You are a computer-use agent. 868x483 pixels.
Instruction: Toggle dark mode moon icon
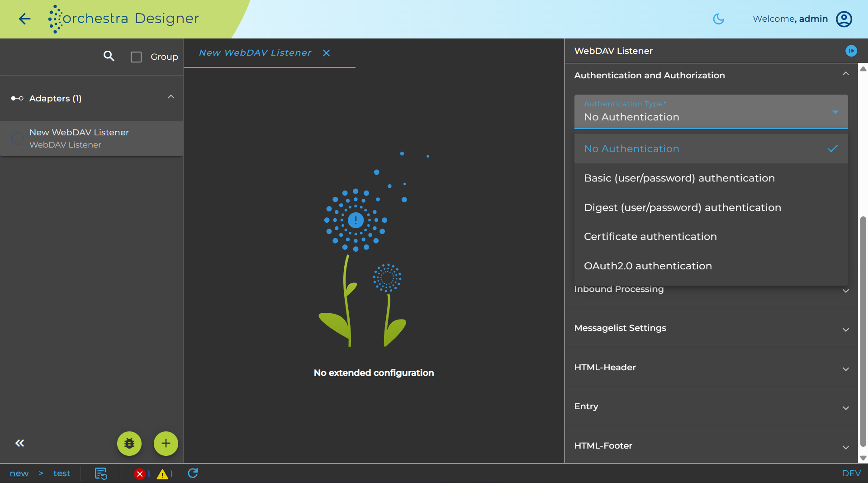click(x=718, y=19)
